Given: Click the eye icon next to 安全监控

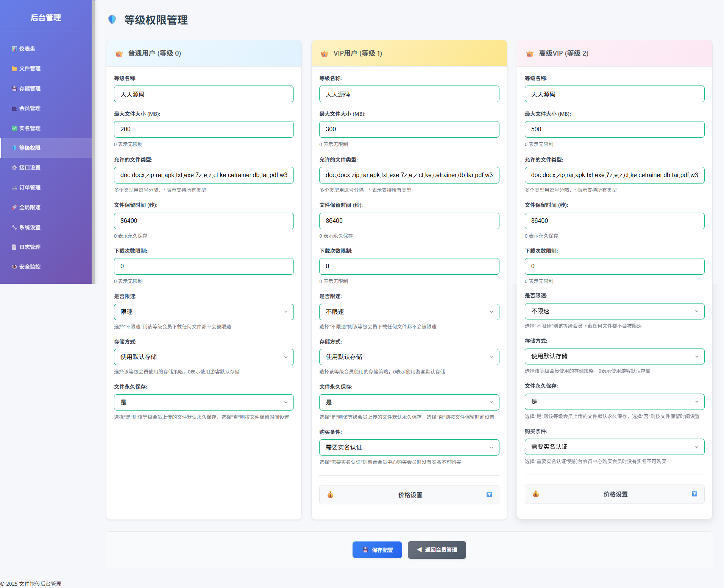Looking at the screenshot, I should [14, 267].
